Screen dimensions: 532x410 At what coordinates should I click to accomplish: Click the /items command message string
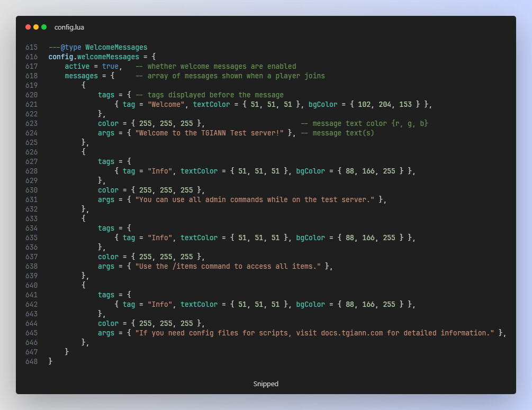point(228,266)
